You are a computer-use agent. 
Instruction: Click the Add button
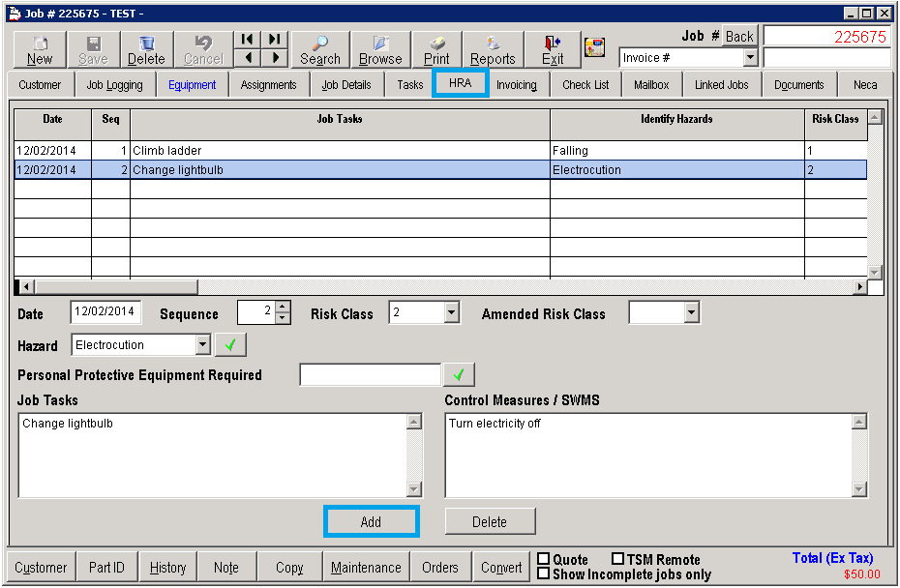(x=371, y=522)
